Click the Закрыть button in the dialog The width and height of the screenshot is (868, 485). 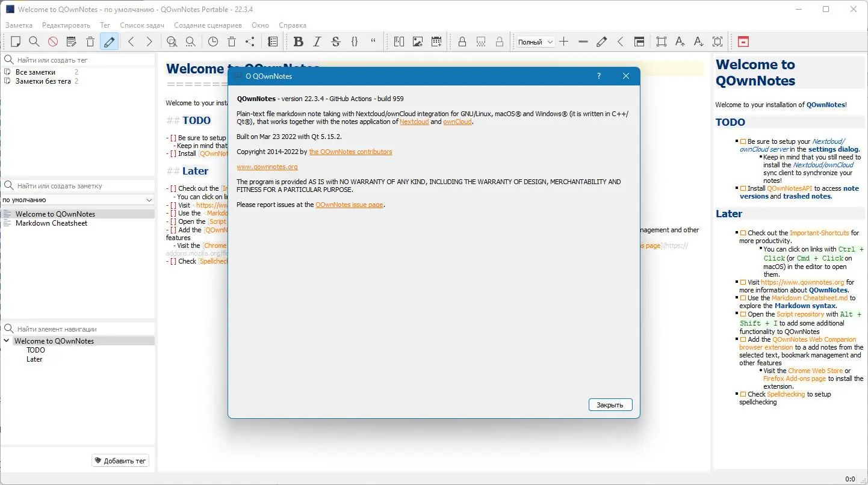[x=610, y=404]
